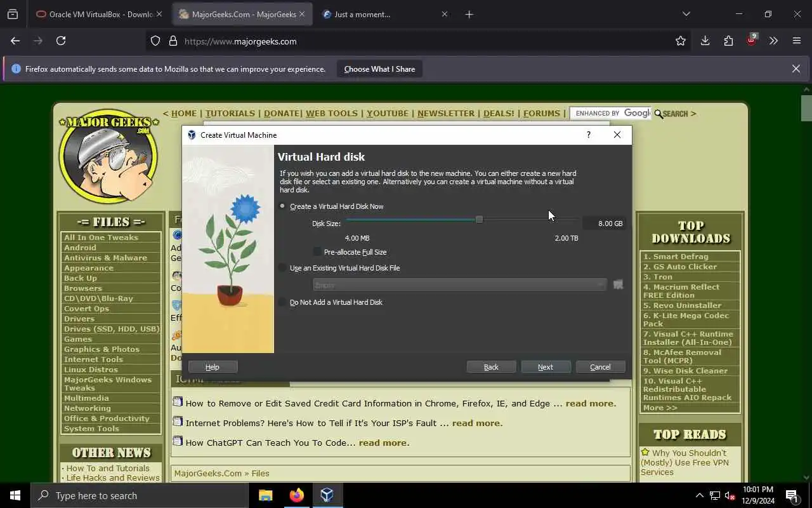This screenshot has width=812, height=508.
Task: Open NEWSLETTER in MajorGeeks menu
Action: coord(446,113)
